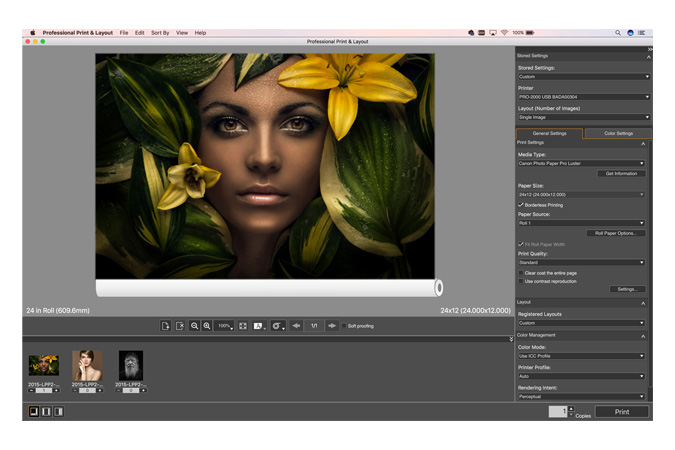Go to previous page with left arrow
The height and width of the screenshot is (450, 675).
296,326
